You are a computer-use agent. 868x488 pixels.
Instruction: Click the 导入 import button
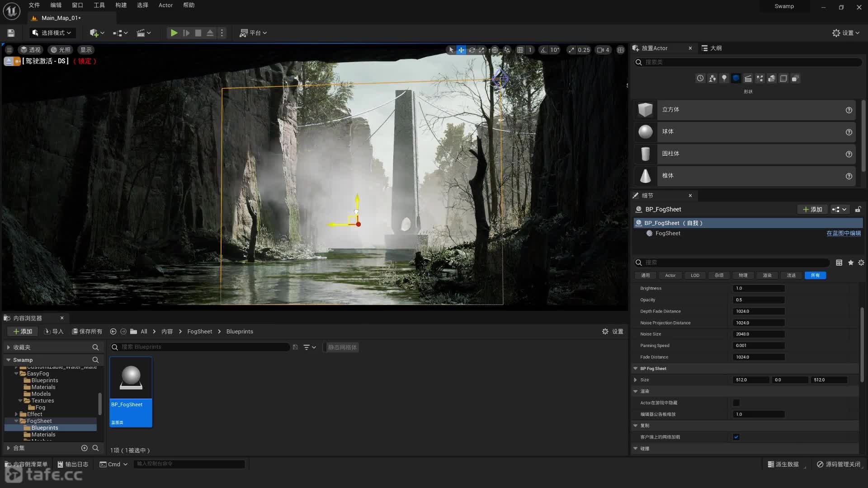[54, 332]
